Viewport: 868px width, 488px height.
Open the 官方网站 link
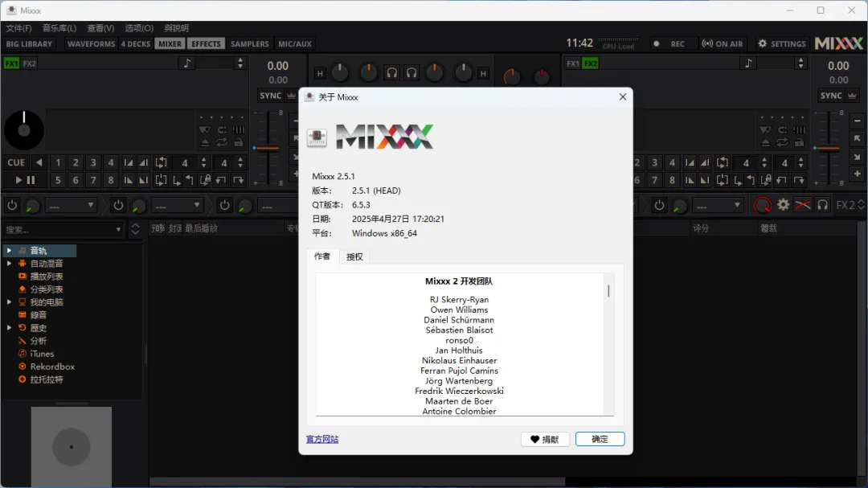322,439
